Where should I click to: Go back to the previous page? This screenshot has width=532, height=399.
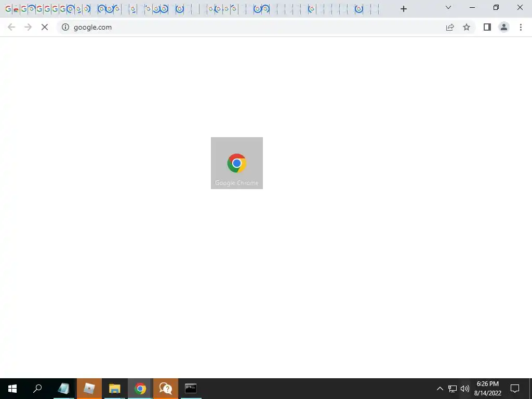(x=11, y=27)
